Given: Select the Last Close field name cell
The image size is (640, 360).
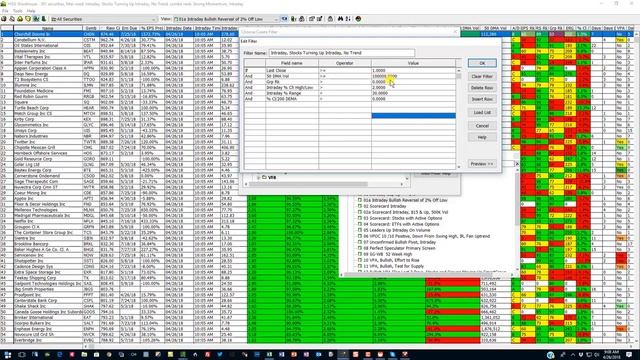Looking at the screenshot, I should [x=292, y=71].
